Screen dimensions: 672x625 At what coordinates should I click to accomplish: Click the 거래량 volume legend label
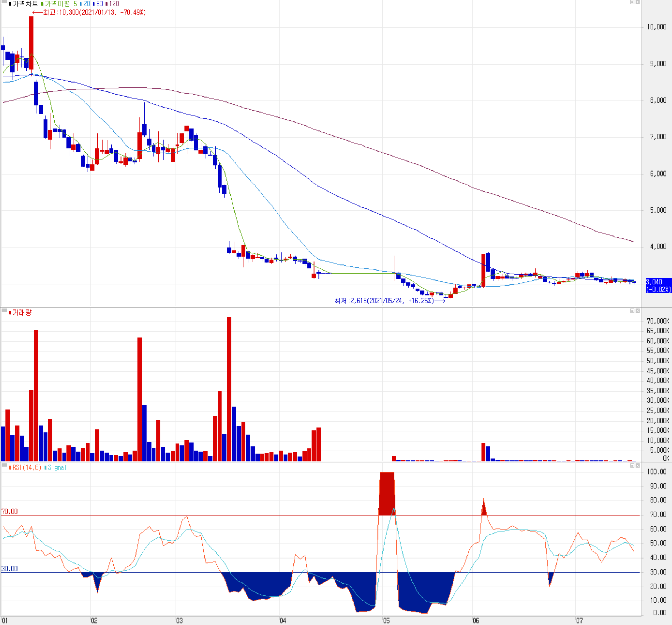[21, 313]
